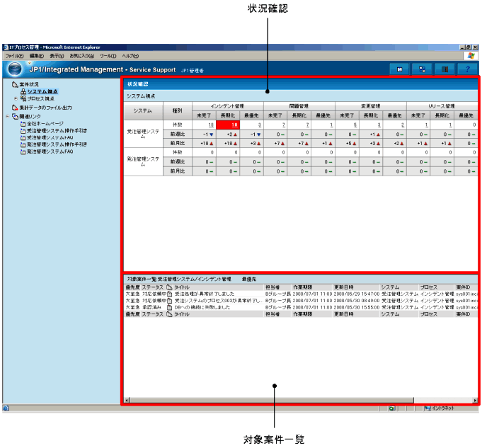Open the ツール menu
The height and width of the screenshot is (448, 482).
[x=108, y=55]
